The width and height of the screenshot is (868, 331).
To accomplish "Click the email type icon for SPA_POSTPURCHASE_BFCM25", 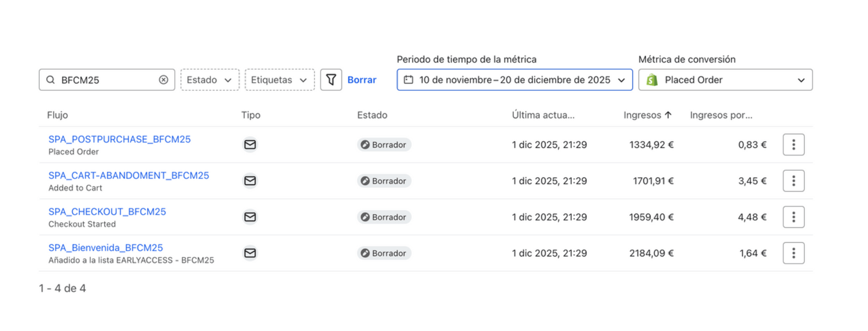I will [250, 145].
